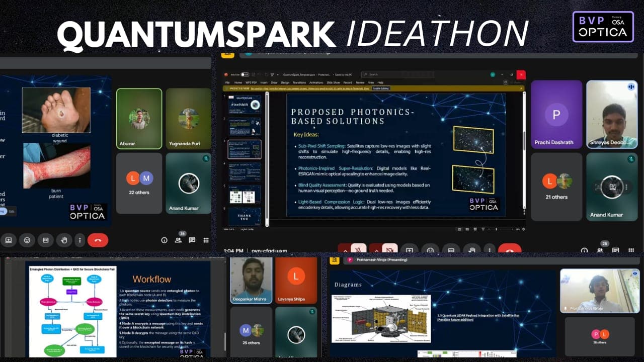Open the meeting activities grid icon
Image resolution: width=644 pixels, height=362 pixels.
[206, 240]
